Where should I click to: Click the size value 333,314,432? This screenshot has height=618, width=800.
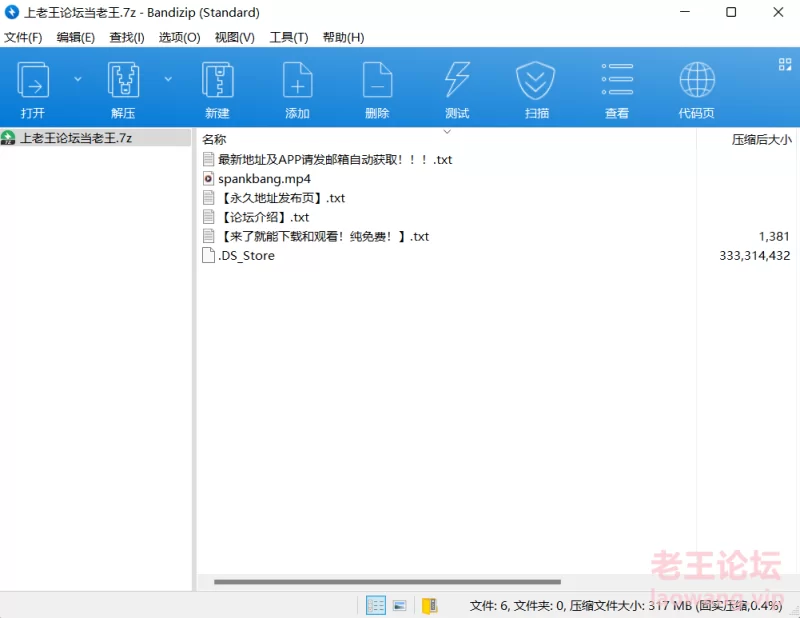(x=755, y=256)
